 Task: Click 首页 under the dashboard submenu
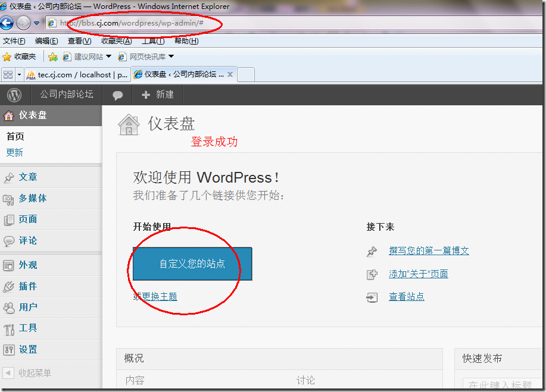coord(15,137)
